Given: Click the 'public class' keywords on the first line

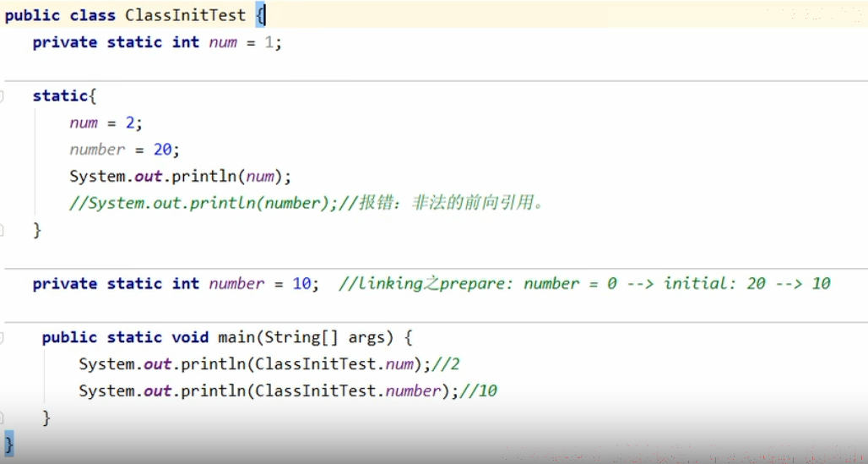Looking at the screenshot, I should 60,15.
